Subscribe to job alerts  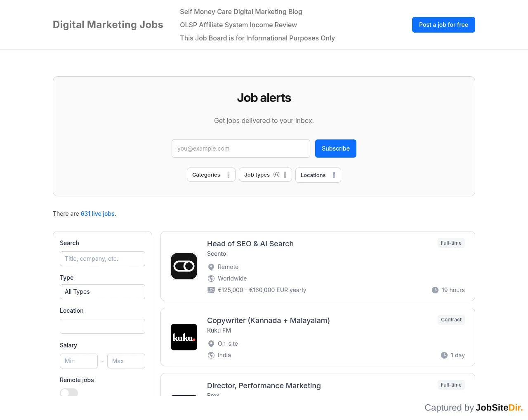(x=336, y=149)
